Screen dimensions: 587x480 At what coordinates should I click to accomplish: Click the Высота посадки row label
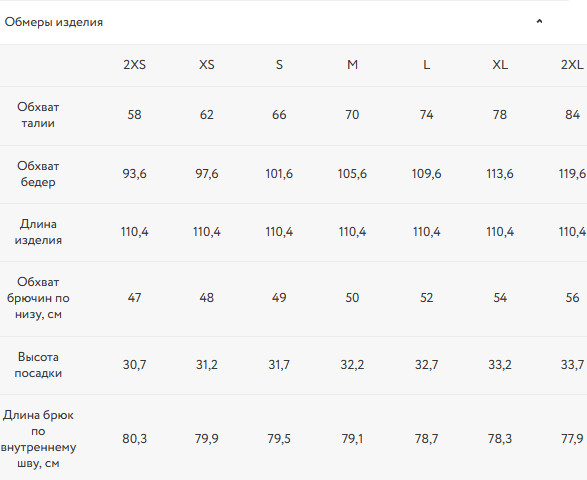point(38,365)
